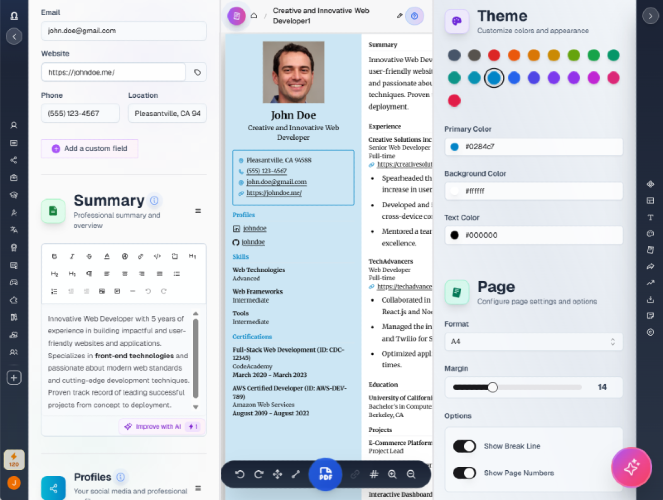Apply Heading 1 in Summary editor toolbar

tap(192, 256)
